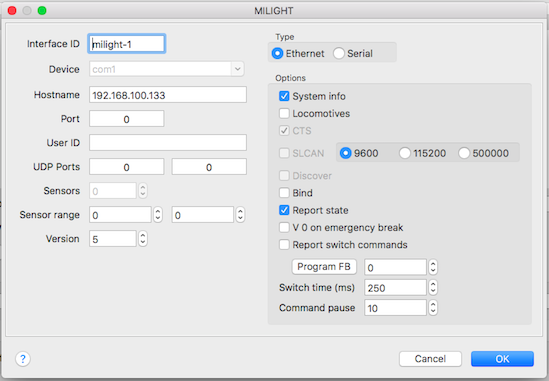Adjust the Switch time stepper
The width and height of the screenshot is (549, 381).
(x=433, y=288)
